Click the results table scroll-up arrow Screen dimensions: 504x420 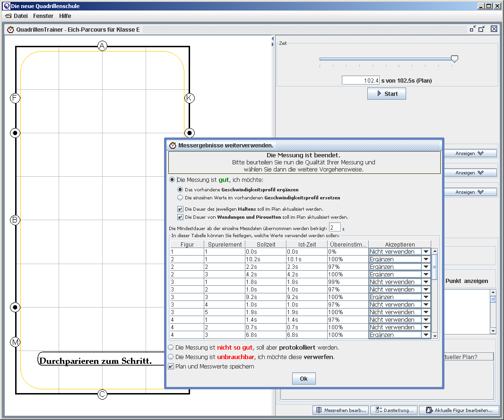(x=434, y=251)
